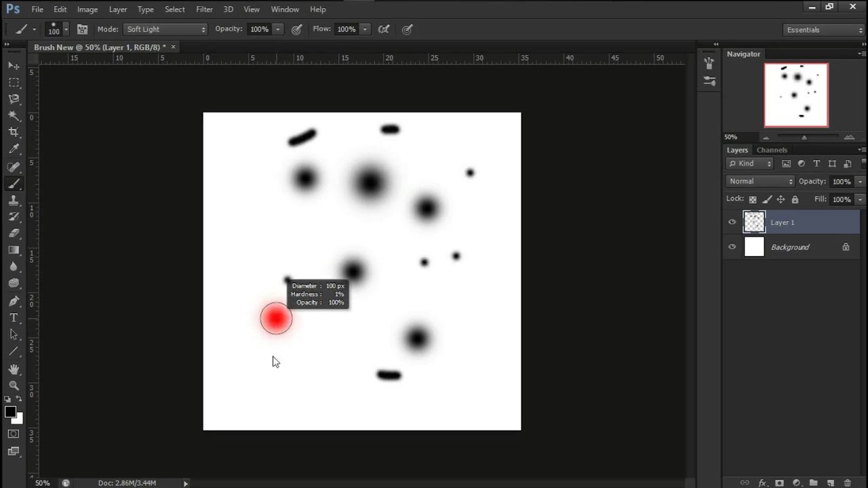Select the Healing Brush tool
Viewport: 868px width, 488px height.
(x=14, y=167)
